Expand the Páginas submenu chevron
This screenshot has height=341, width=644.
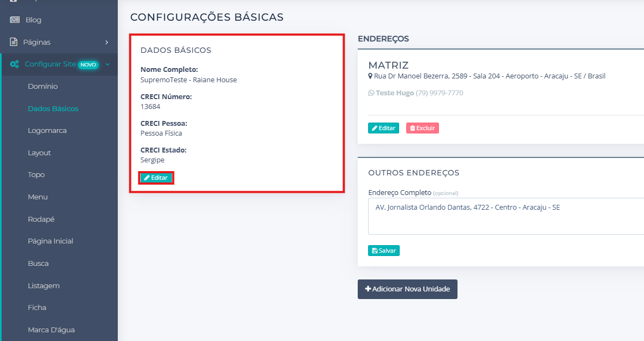(107, 42)
